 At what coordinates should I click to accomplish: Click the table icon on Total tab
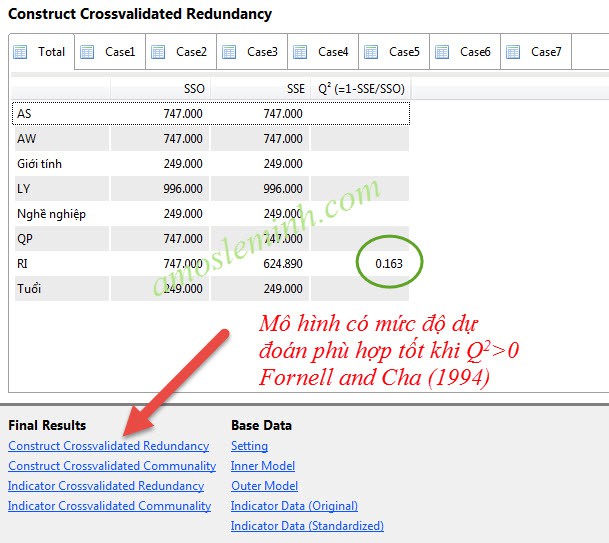[x=21, y=52]
